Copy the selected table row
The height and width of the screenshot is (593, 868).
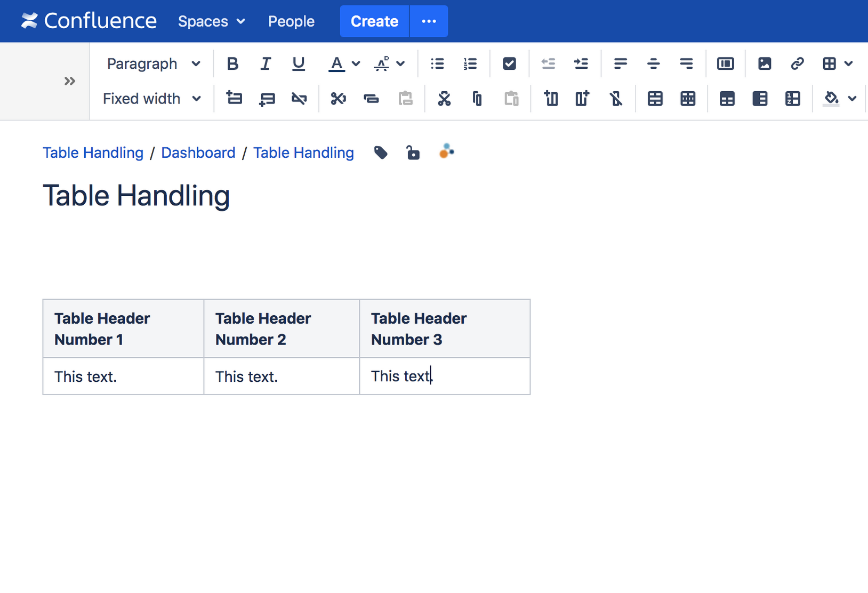click(x=372, y=98)
